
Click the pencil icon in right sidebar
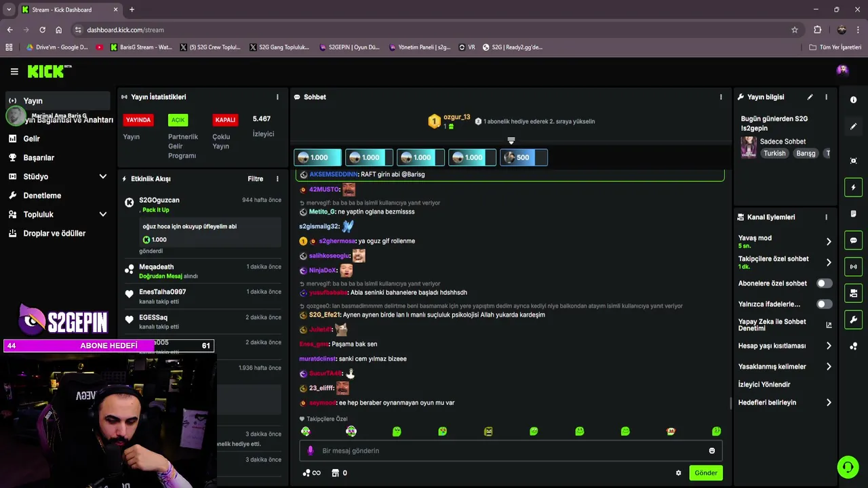853,127
